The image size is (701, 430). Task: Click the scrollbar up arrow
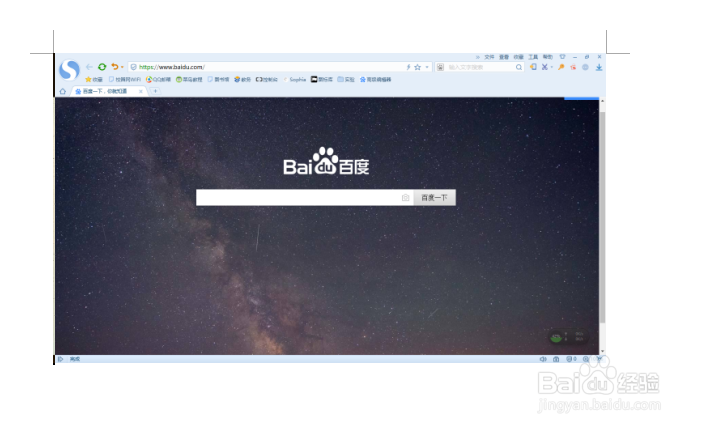[x=602, y=101]
